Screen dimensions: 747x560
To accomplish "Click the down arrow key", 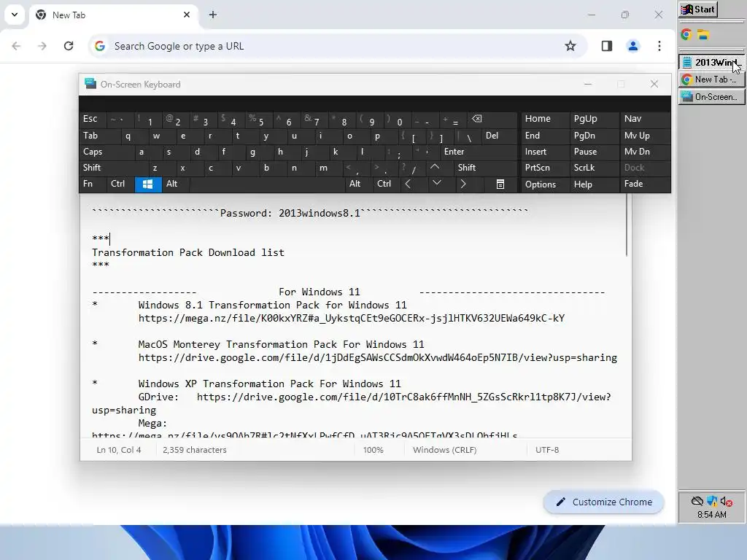I will point(436,183).
